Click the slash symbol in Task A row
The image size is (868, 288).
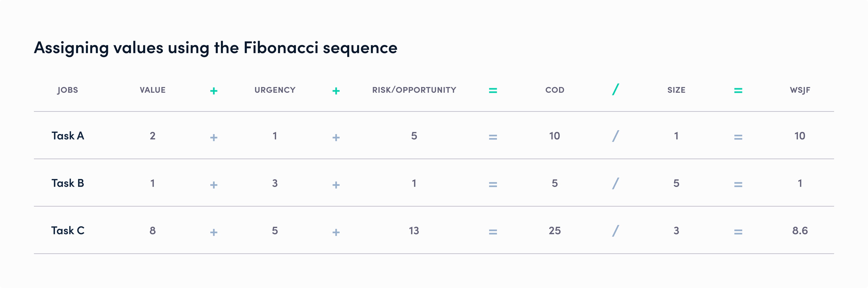coord(616,136)
